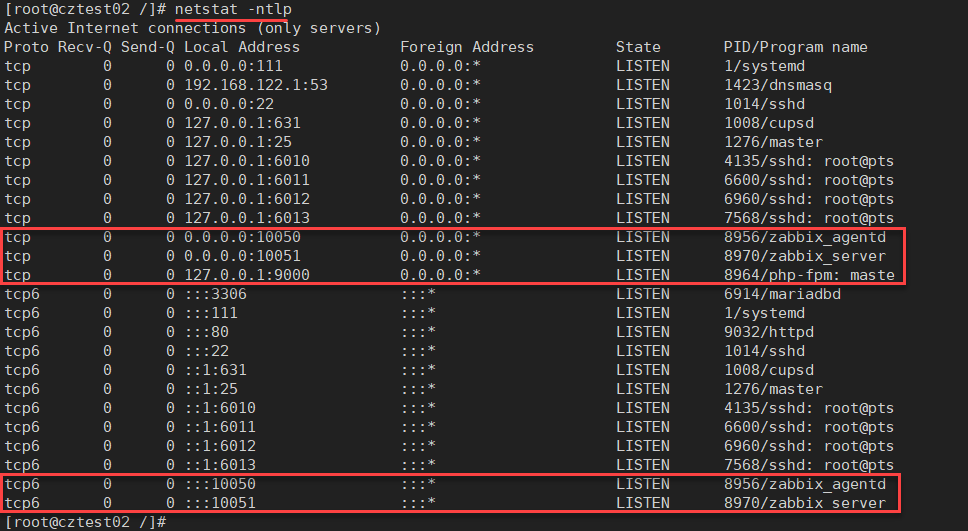This screenshot has height=531, width=968.
Task: Click LISTEN state in the 192.168.122.1:53 row
Action: 643,85
